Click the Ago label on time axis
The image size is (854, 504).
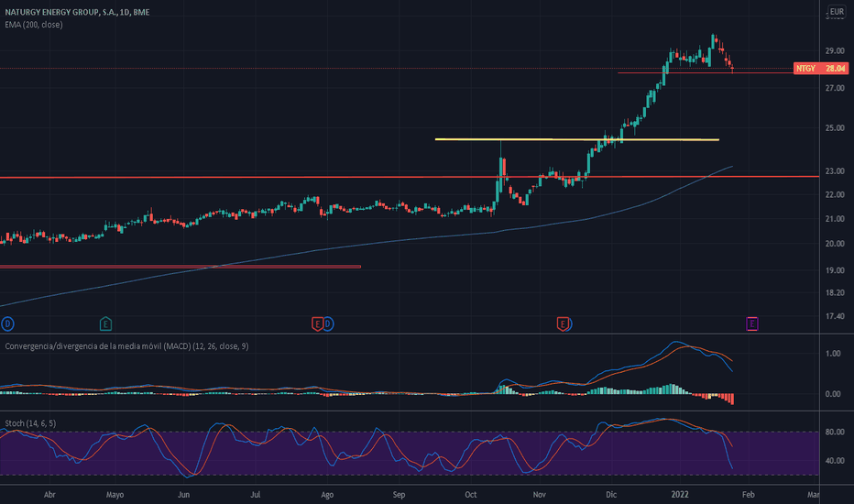[x=327, y=495]
